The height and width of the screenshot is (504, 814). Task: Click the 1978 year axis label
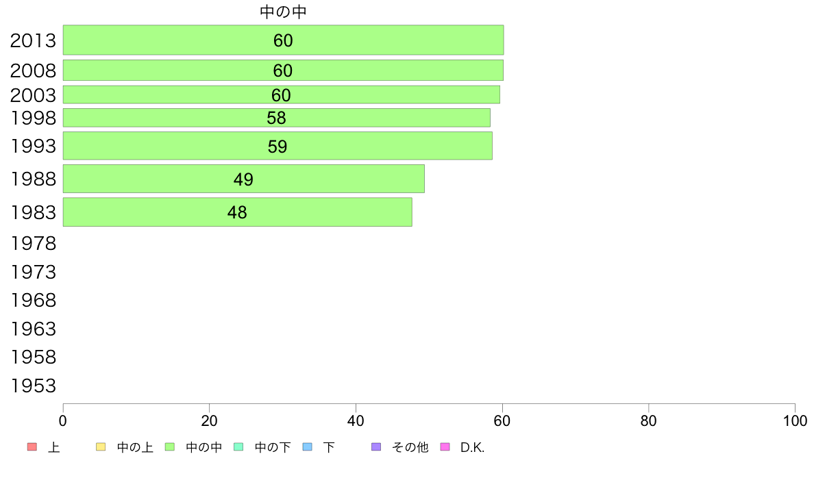pyautogui.click(x=33, y=243)
